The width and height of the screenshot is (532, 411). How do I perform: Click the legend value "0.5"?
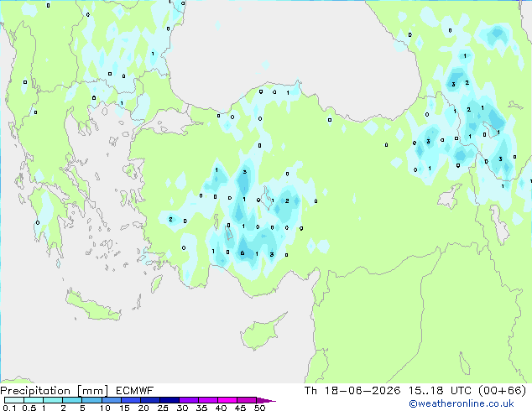click(29, 408)
